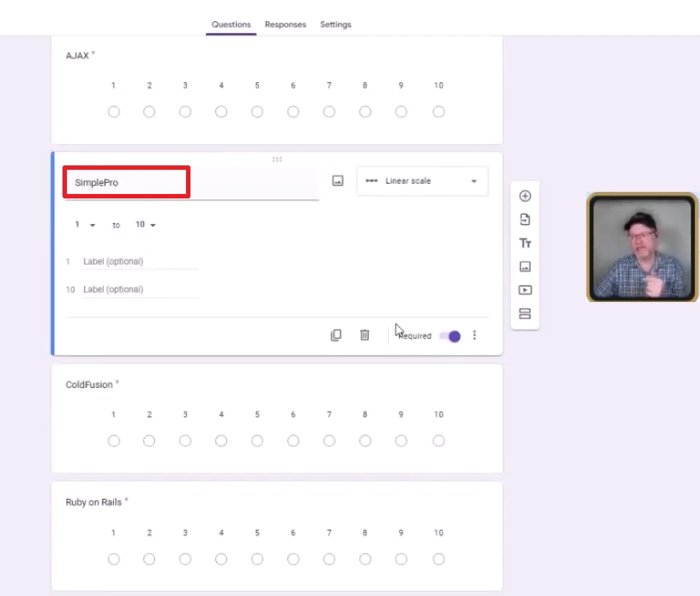
Task: Click the sidebar Add image icon
Action: click(x=525, y=267)
